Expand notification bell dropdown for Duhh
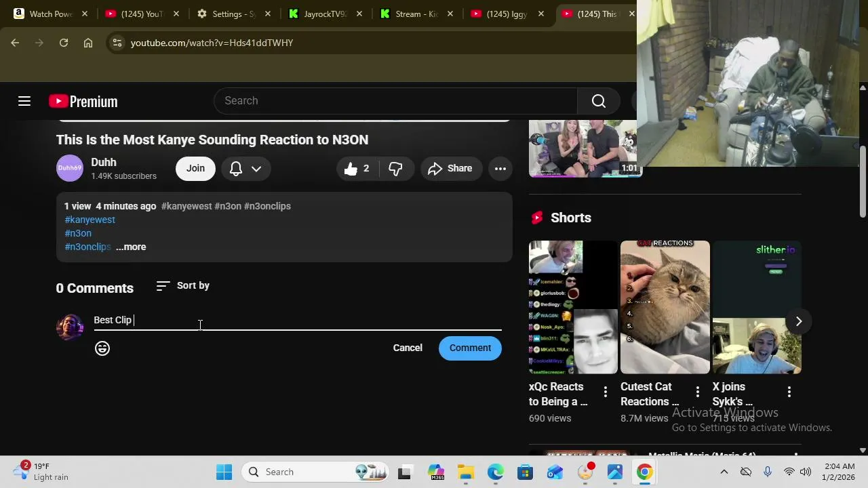868x488 pixels. (245, 169)
